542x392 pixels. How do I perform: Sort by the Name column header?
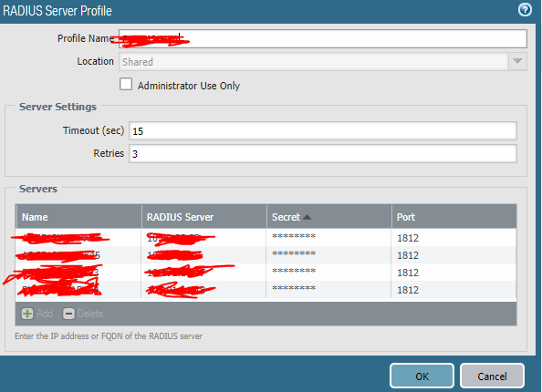coord(78,217)
